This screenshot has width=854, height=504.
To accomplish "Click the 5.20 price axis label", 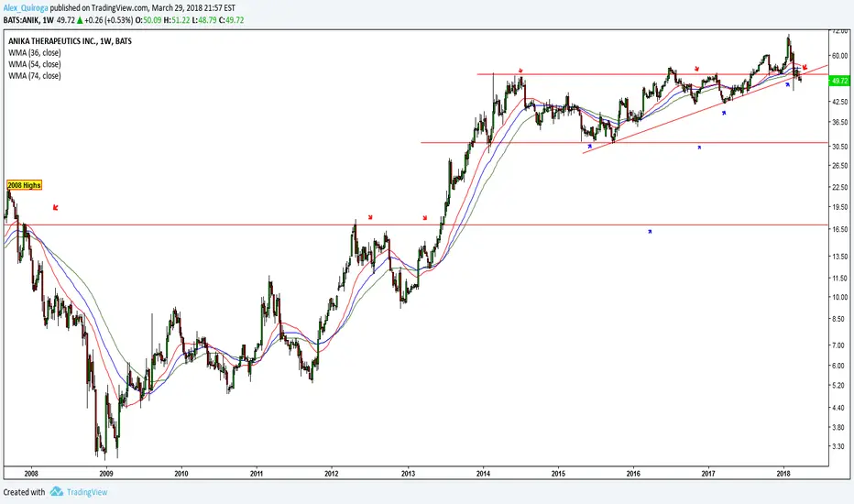I will pyautogui.click(x=840, y=386).
